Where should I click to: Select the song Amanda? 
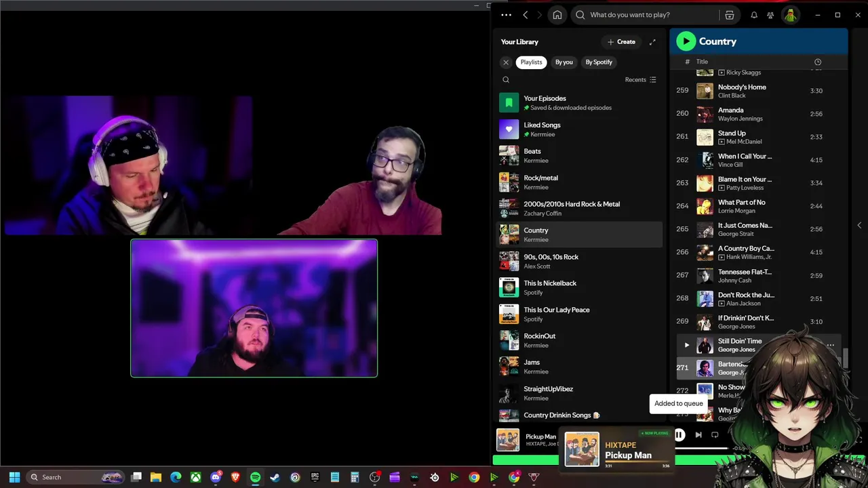[730, 110]
